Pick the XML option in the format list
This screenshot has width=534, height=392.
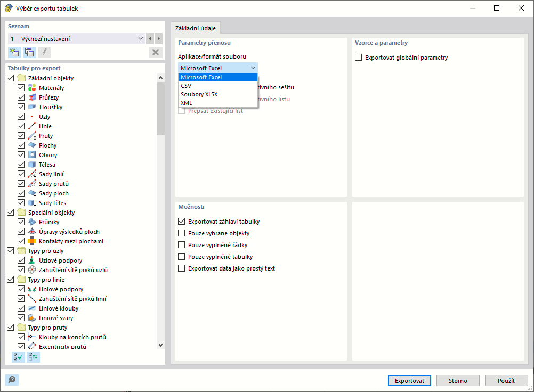click(x=187, y=103)
